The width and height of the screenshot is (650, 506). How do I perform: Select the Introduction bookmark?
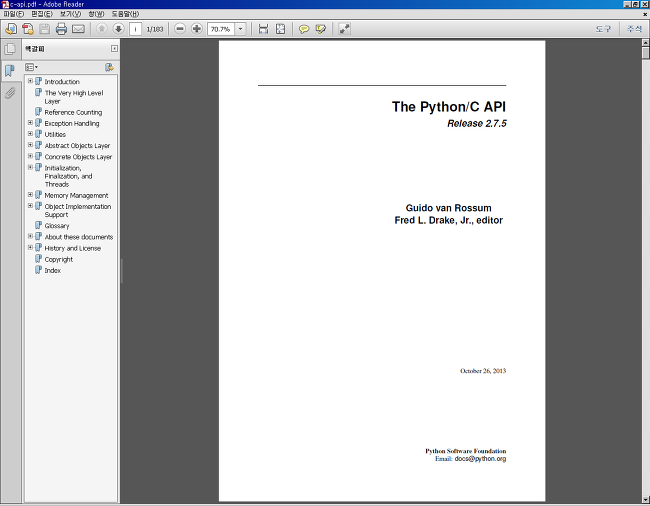click(62, 82)
